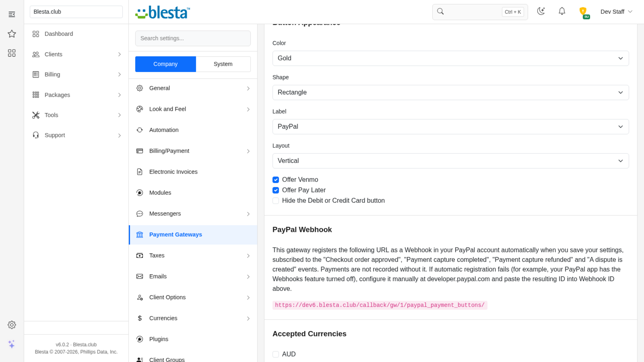Viewport: 644px width, 362px height.
Task: Expand the Currencies settings chevron
Action: [248, 319]
